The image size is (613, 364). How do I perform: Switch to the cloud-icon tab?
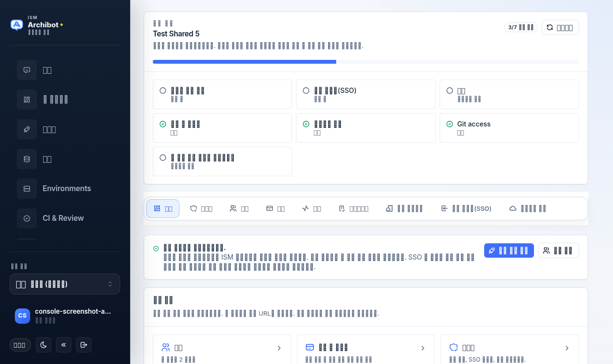point(527,208)
